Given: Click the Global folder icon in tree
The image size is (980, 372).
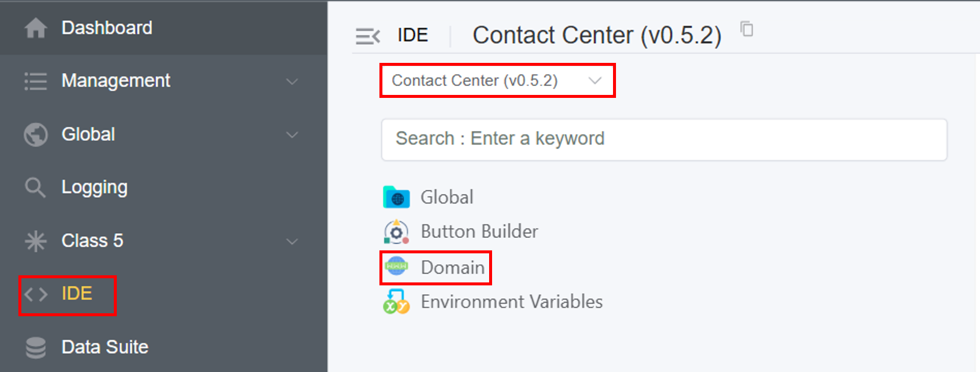Looking at the screenshot, I should click(396, 198).
